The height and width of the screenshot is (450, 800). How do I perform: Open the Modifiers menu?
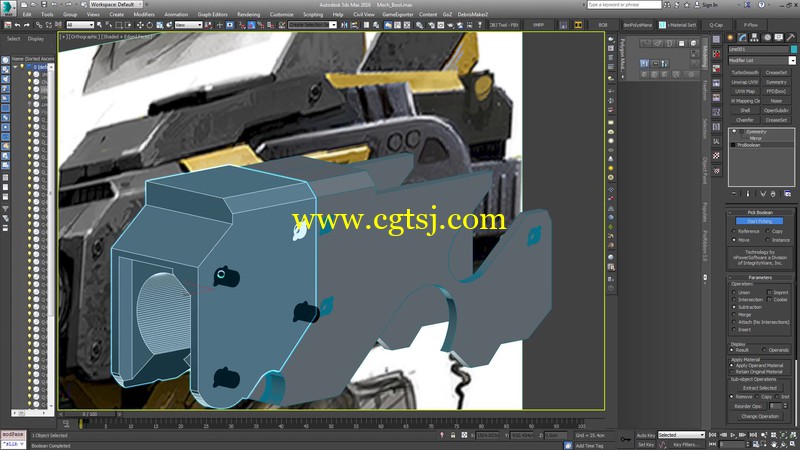(x=144, y=14)
